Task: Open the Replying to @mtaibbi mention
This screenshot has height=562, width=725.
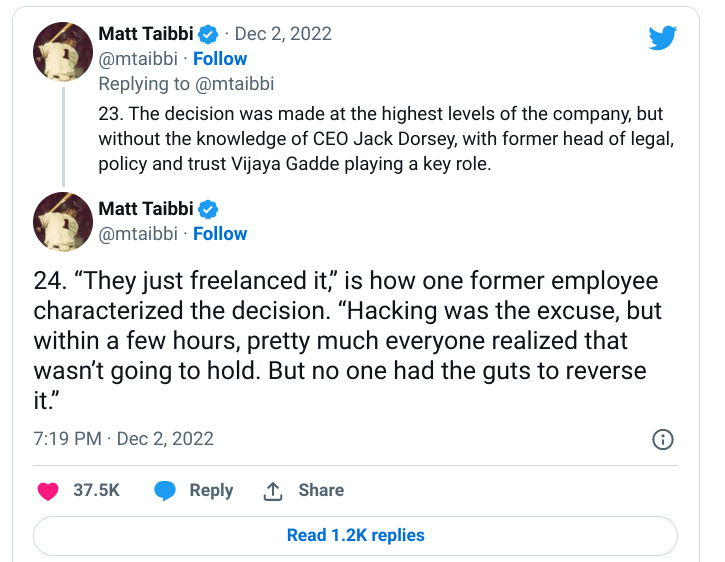Action: [x=234, y=84]
